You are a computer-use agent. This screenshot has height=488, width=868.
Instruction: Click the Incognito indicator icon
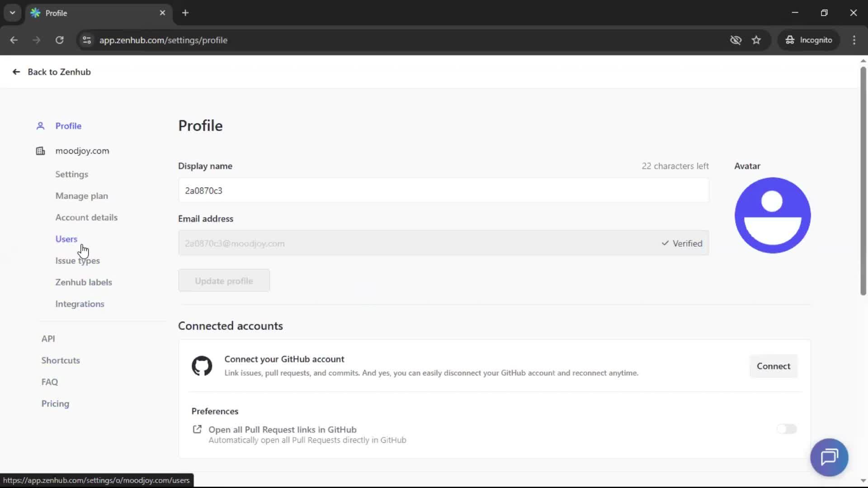pyautogui.click(x=789, y=40)
